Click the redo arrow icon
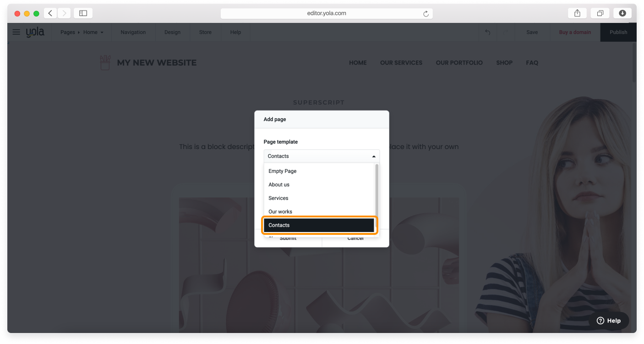The height and width of the screenshot is (344, 644). pos(506,32)
